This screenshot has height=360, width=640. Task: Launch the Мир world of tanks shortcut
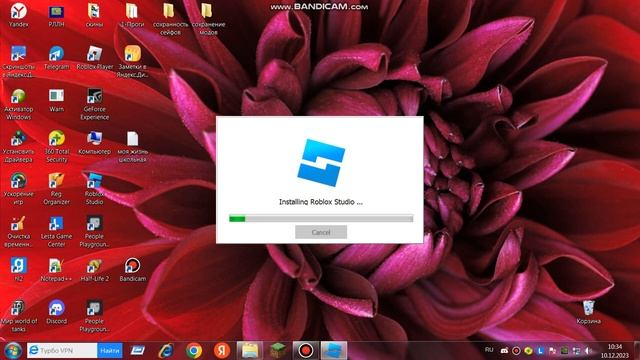pos(18,317)
